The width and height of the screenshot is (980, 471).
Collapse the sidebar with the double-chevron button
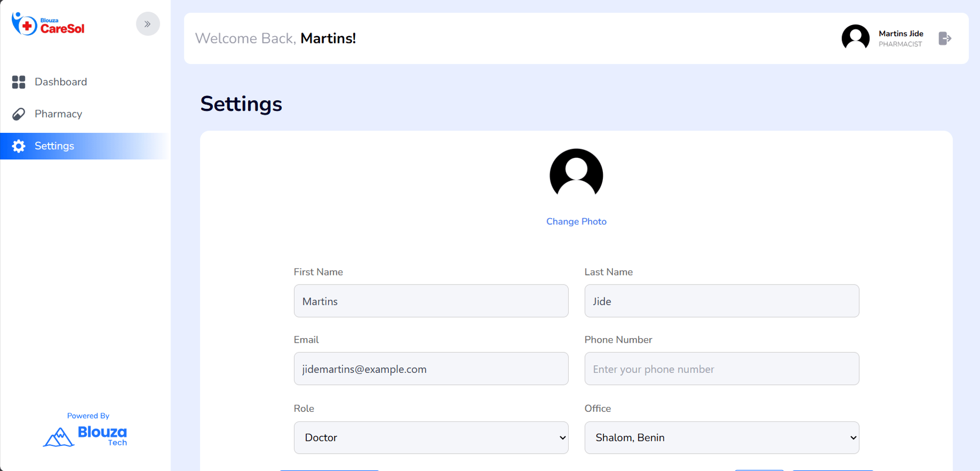tap(148, 24)
